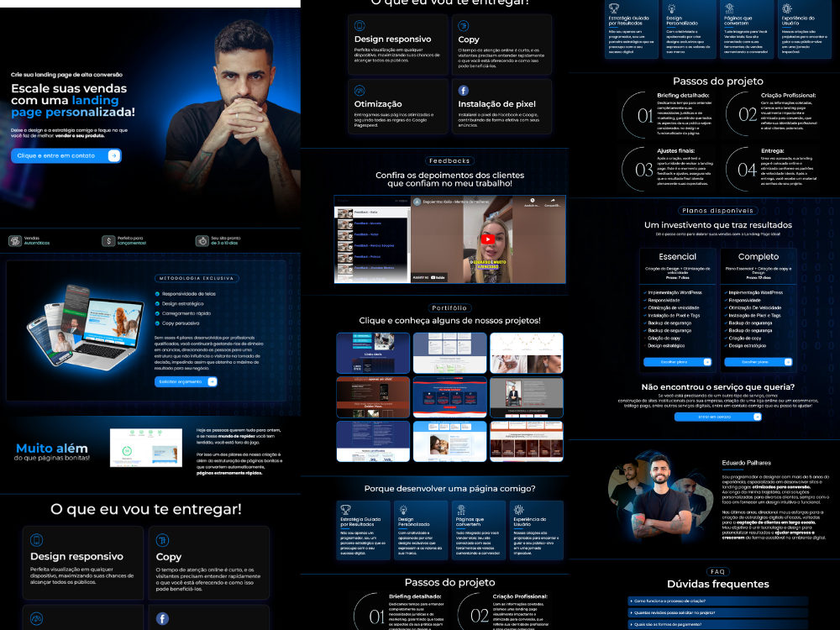Expand 'Como funciona o processo de criação?'
Screen dimensions: 840x630
point(718,601)
